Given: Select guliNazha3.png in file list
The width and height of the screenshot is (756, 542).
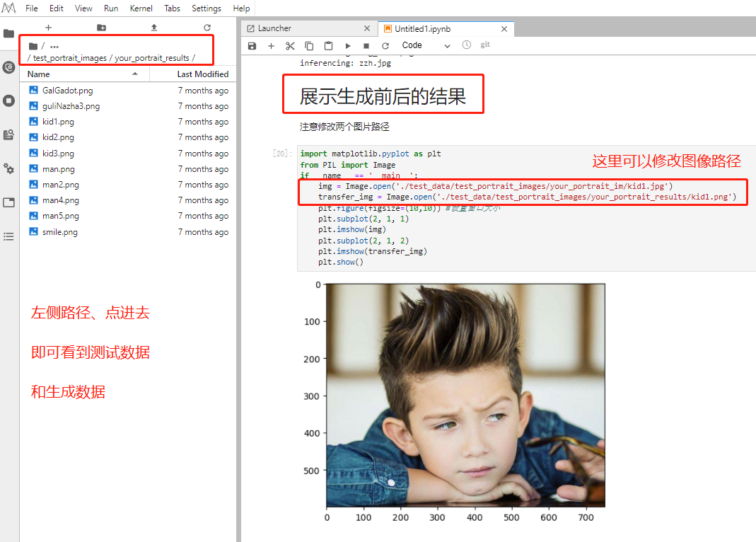Looking at the screenshot, I should click(128, 106).
